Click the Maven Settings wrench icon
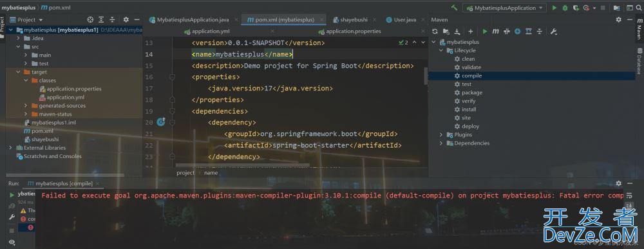Viewport: 644px width, 249px height. pyautogui.click(x=554, y=31)
